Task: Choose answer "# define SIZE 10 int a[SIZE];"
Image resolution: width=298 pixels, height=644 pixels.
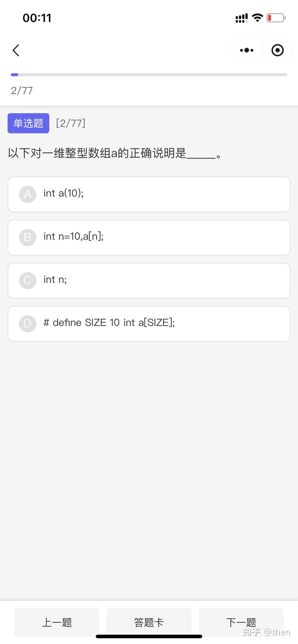Action: coord(109,323)
